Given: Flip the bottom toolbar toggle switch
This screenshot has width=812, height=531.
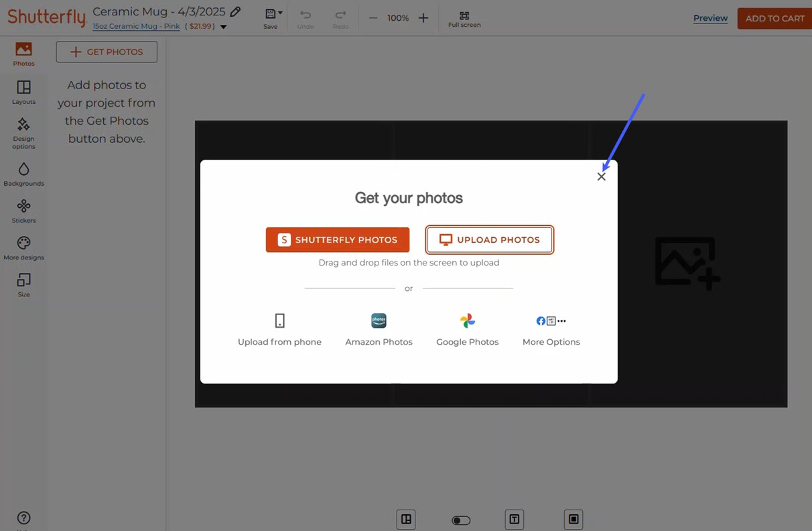Looking at the screenshot, I should (461, 520).
